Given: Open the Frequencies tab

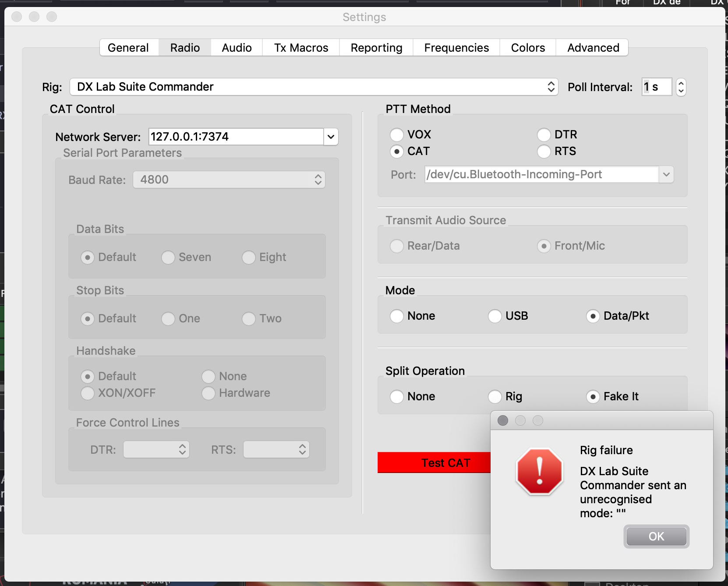Looking at the screenshot, I should (456, 48).
